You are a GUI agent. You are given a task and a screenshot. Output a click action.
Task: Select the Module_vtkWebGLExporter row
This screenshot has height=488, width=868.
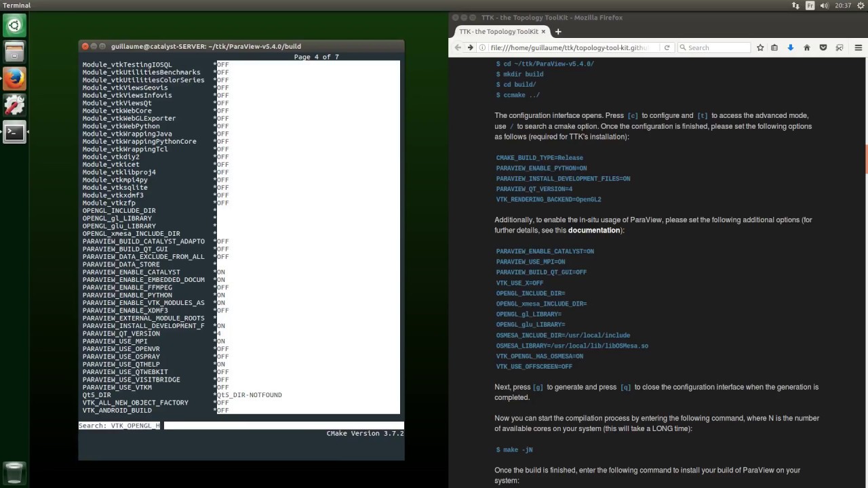pos(241,119)
